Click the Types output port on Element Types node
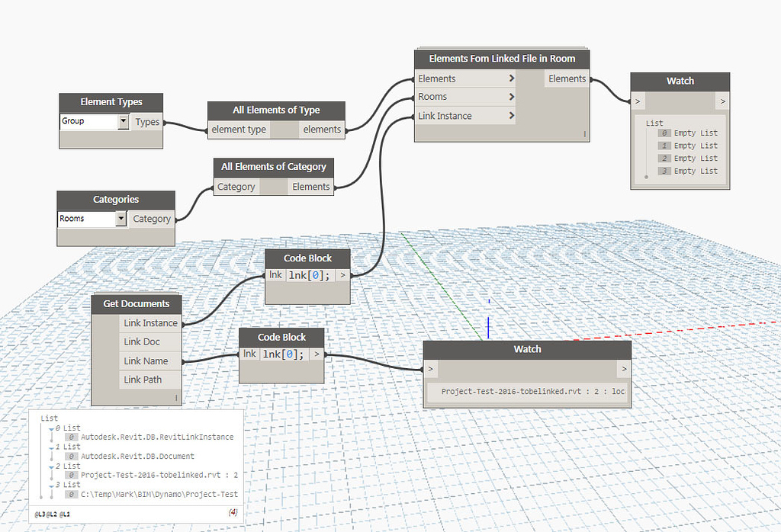The height and width of the screenshot is (532, 781). pos(147,121)
